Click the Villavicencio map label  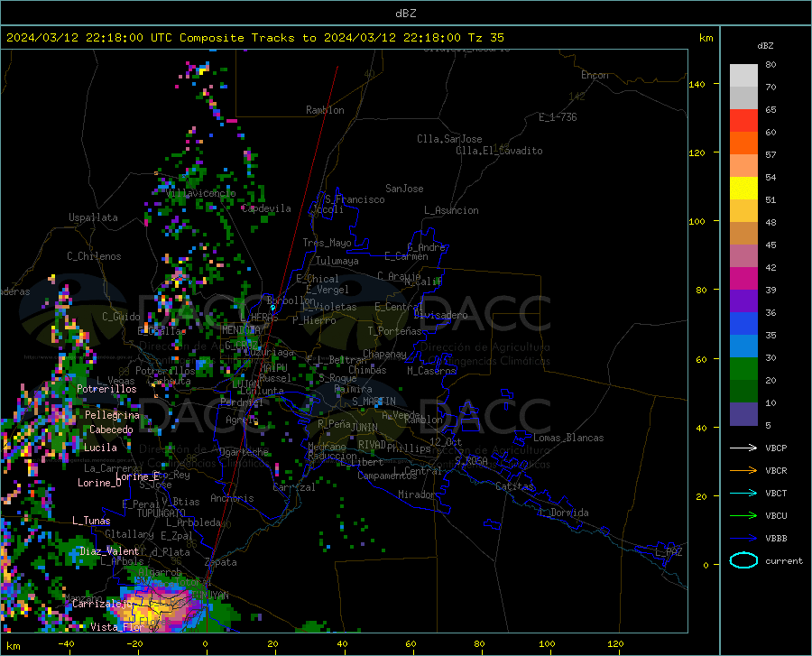201,193
